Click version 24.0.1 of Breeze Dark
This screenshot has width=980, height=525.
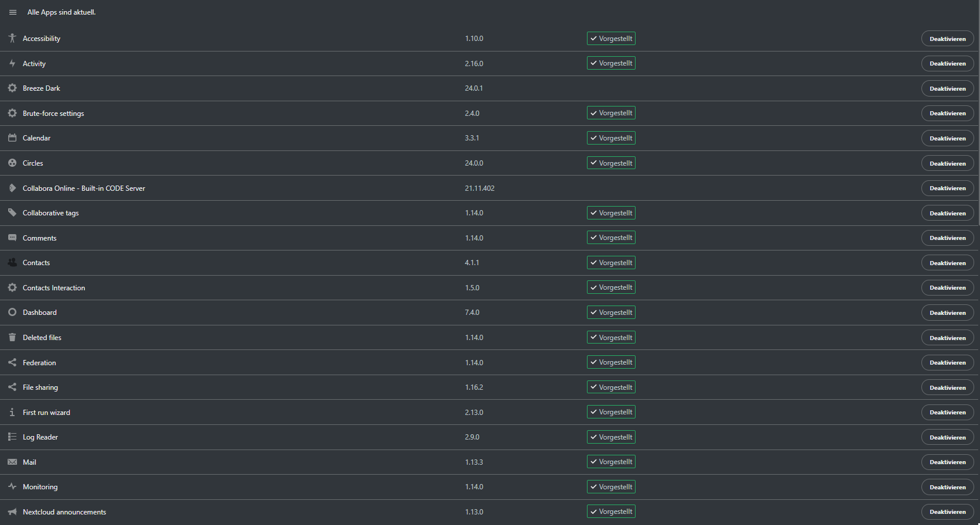[474, 88]
